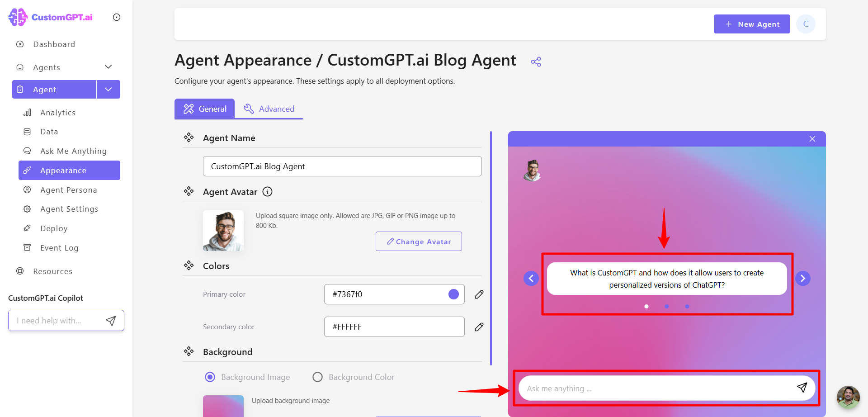
Task: Share the agent via share icon
Action: coord(536,62)
